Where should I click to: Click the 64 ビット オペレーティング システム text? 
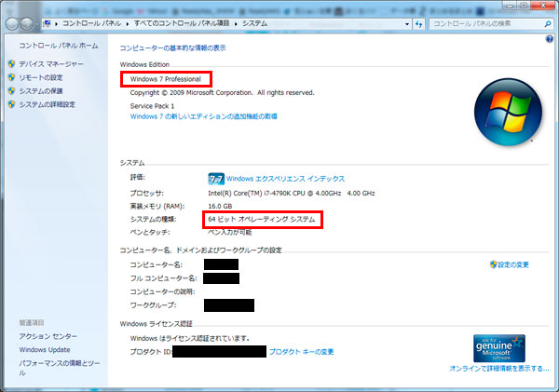pyautogui.click(x=262, y=220)
